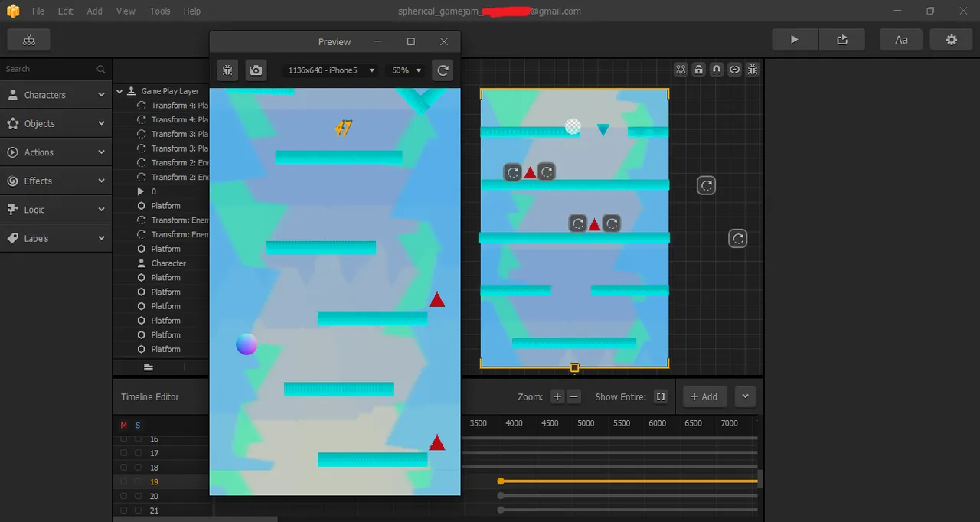Screen dimensions: 980x522
Task: Click the orange keyframe on track 19
Action: click(x=501, y=481)
